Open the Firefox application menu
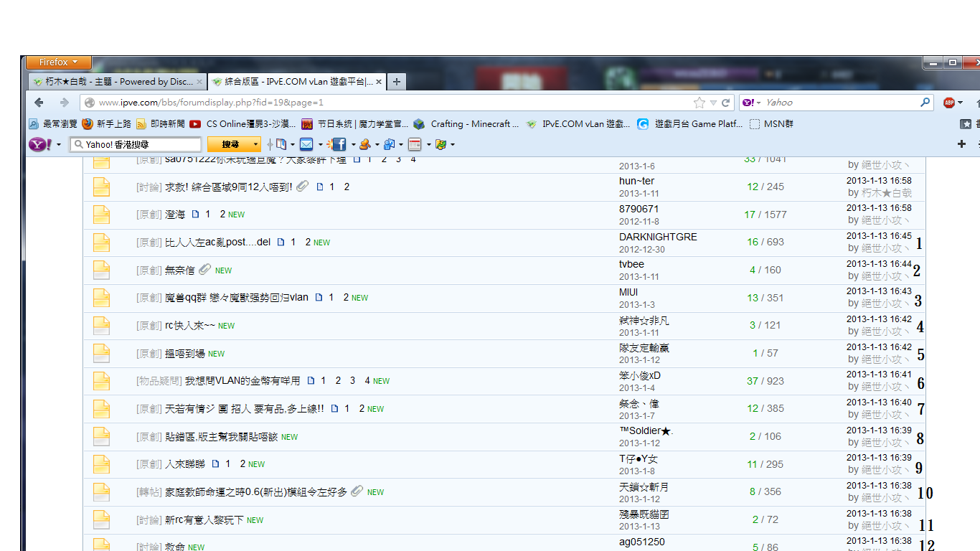 point(56,62)
